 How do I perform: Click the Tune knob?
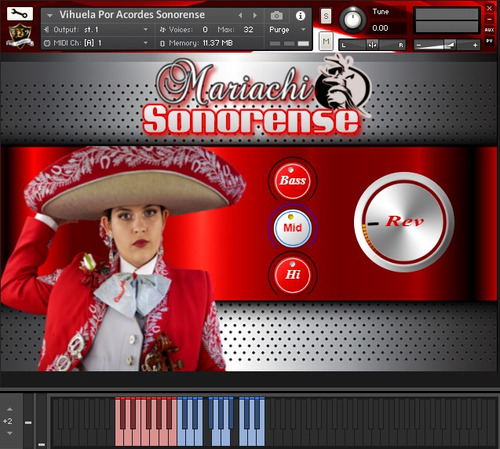[x=353, y=19]
